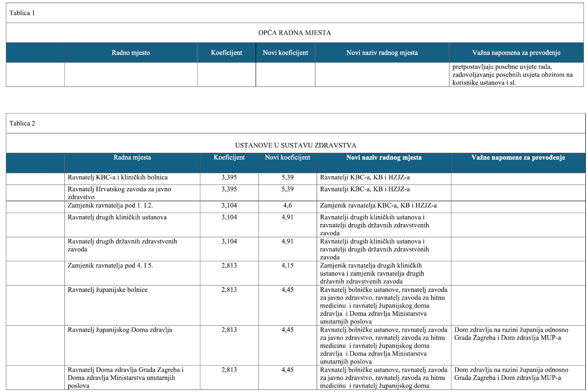The width and height of the screenshot is (588, 392).
Task: Click the "Radna mjesta" column header
Action: tap(132, 157)
